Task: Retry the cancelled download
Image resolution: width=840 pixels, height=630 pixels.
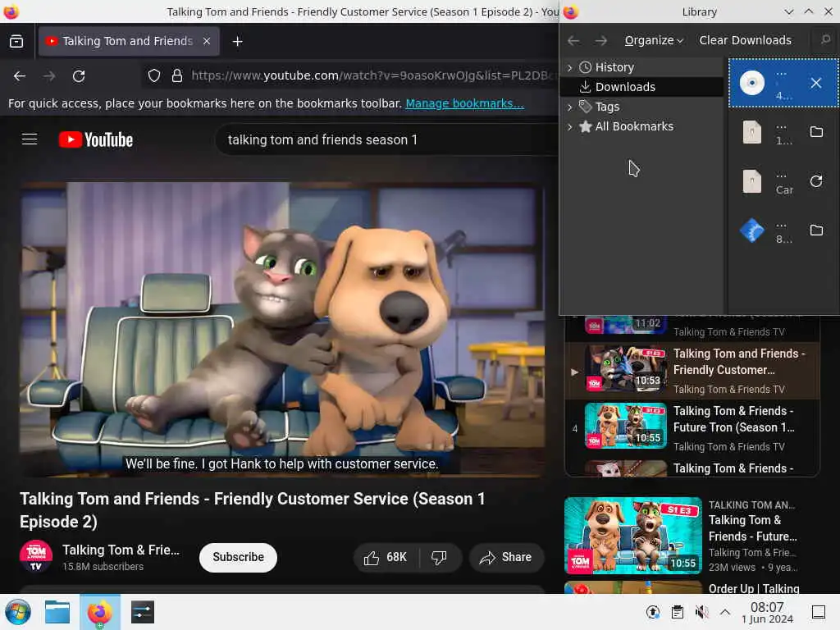Action: (x=816, y=181)
